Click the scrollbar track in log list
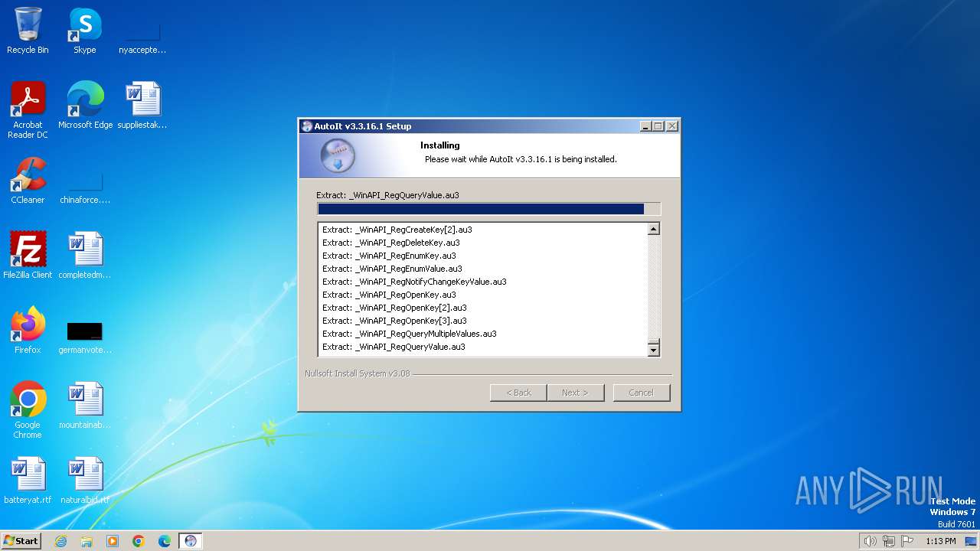The width and height of the screenshot is (980, 551). (654, 287)
